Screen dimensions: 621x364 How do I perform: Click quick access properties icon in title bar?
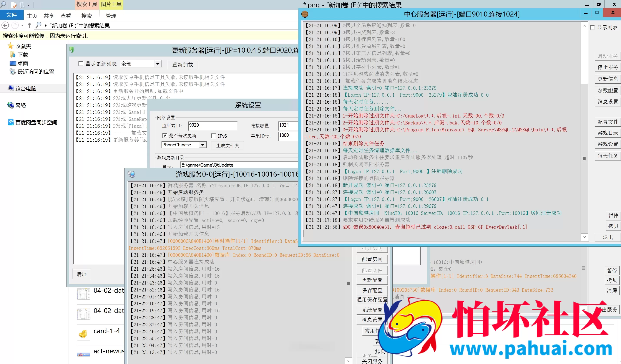pos(13,5)
